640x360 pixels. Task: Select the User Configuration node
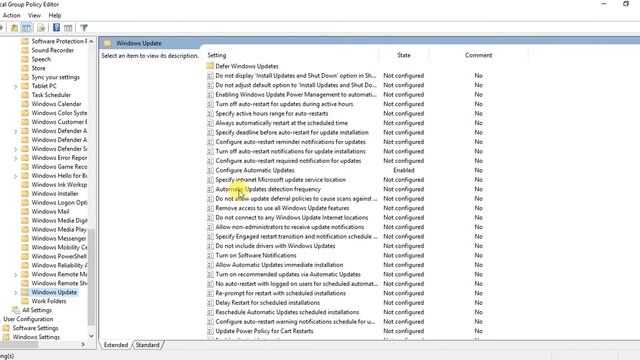(28, 319)
